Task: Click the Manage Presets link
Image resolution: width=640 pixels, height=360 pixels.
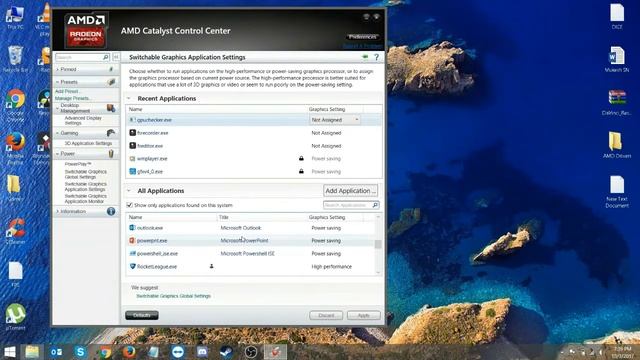Action: (x=72, y=98)
